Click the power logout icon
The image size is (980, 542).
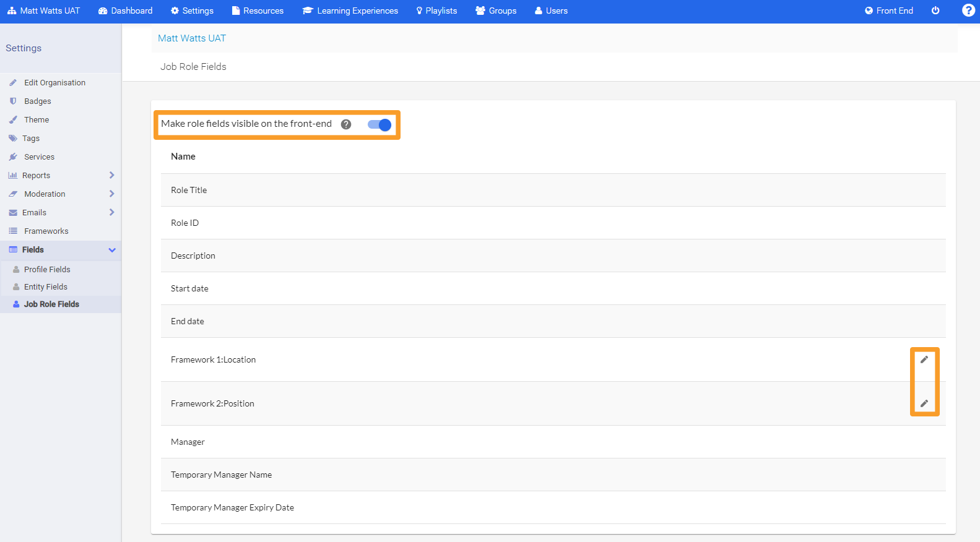coord(935,11)
